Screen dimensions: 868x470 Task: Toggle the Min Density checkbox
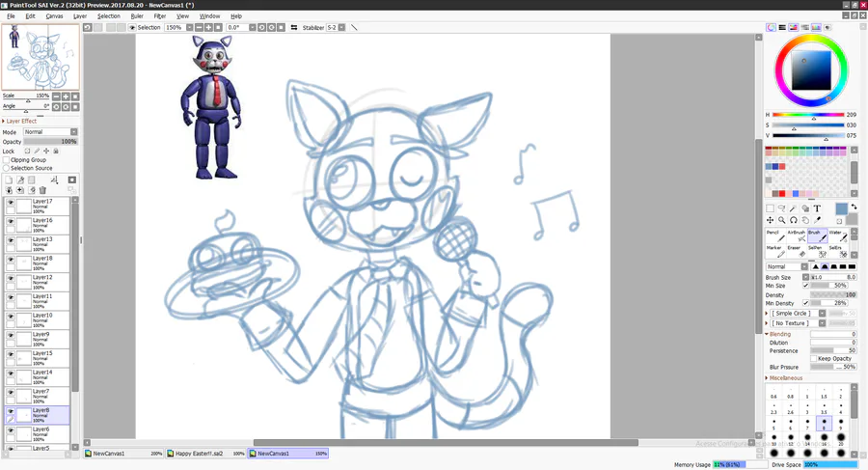806,303
